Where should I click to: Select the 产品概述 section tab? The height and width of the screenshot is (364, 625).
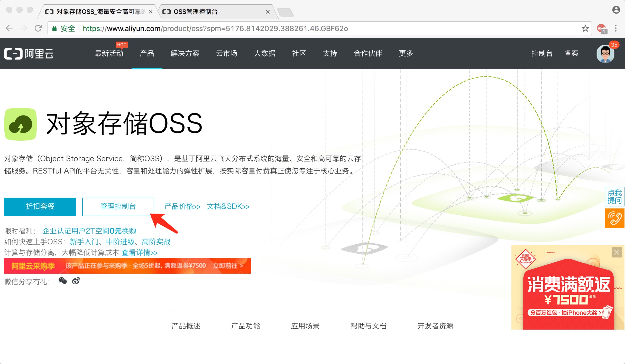[186, 326]
